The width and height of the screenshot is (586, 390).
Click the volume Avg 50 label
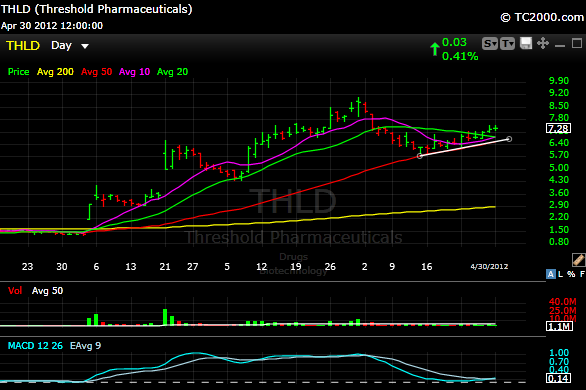(x=47, y=291)
